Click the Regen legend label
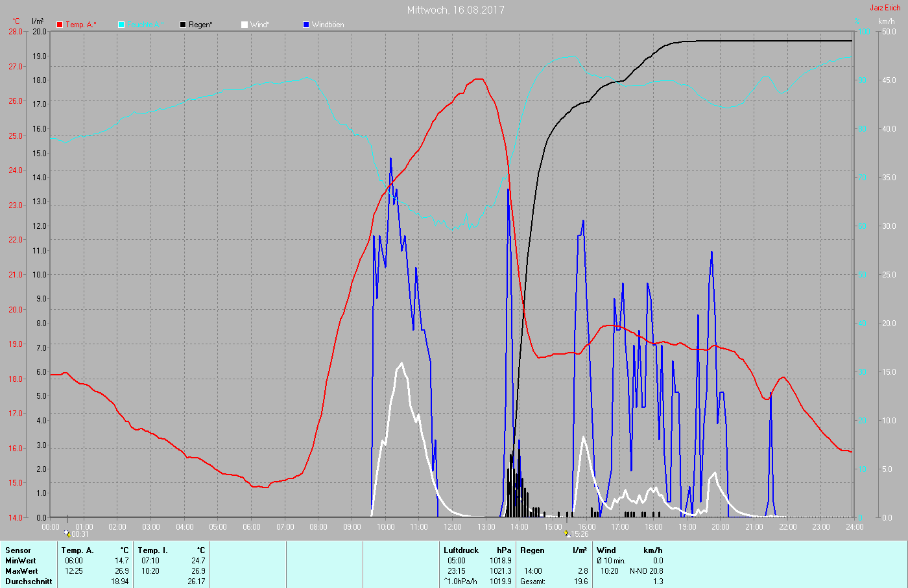The height and width of the screenshot is (588, 908). (x=201, y=25)
